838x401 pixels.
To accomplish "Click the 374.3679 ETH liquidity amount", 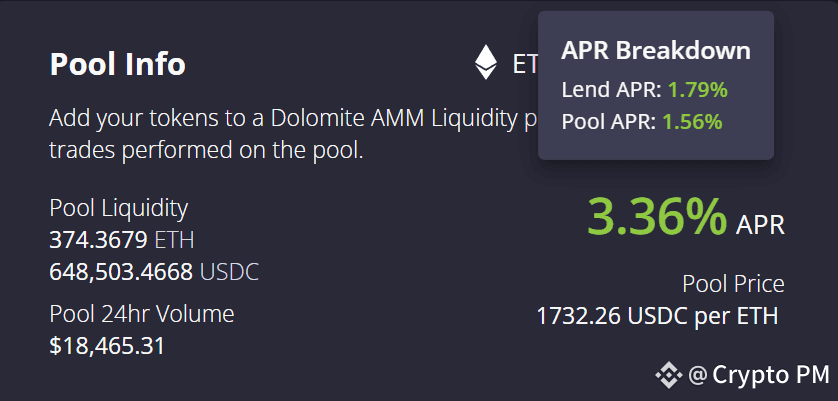I will (122, 241).
